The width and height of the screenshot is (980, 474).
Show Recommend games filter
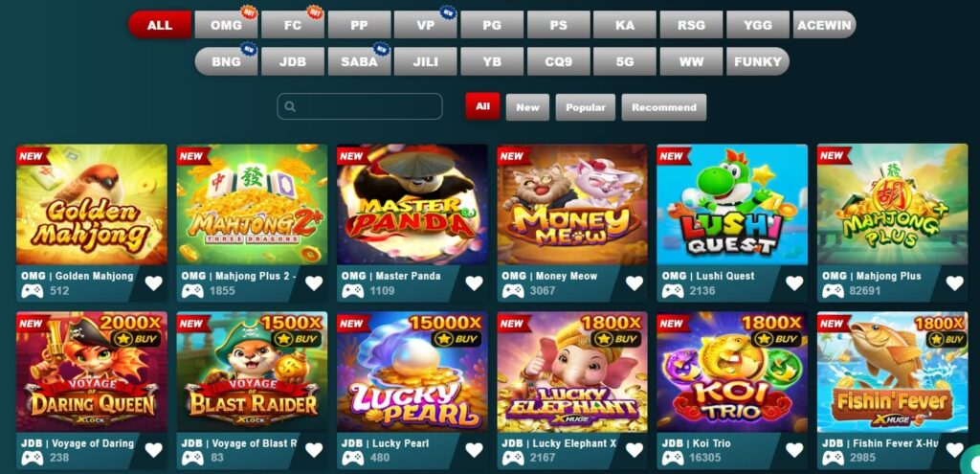click(664, 107)
